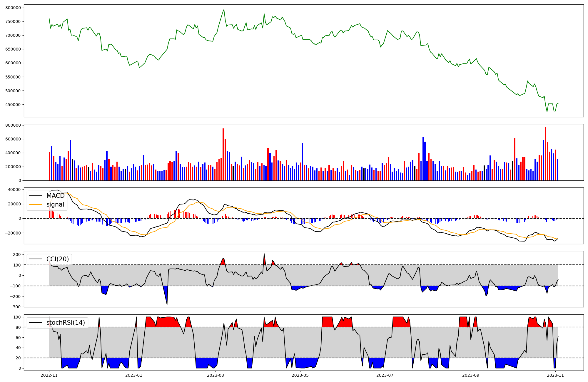Click the orange signal legend line
This screenshot has width=588, height=382.
pyautogui.click(x=36, y=205)
